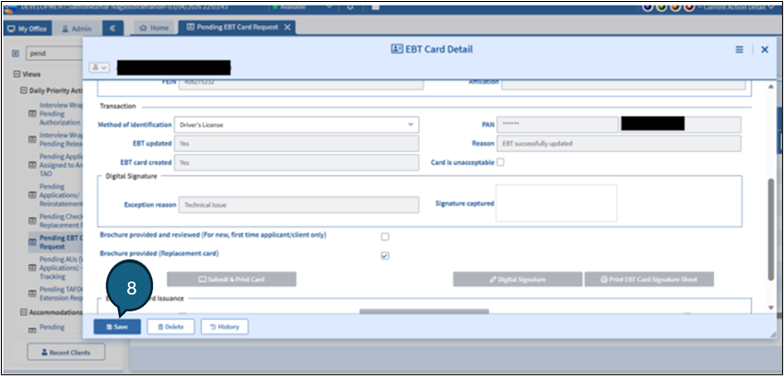Open Pending Check Replacement view
The image size is (784, 376).
coord(60,220)
